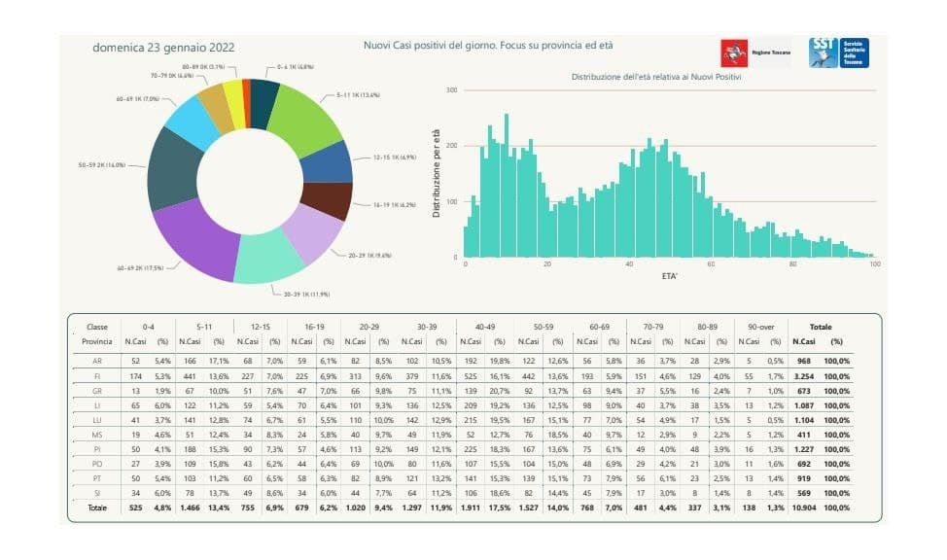Select the Provincia column header
The height and width of the screenshot is (560, 947).
click(97, 344)
